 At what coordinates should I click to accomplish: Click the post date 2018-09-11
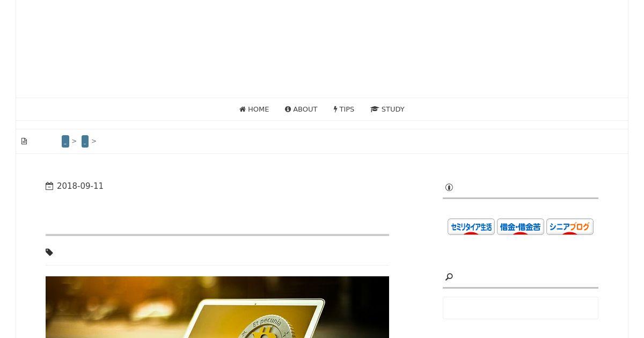80,186
